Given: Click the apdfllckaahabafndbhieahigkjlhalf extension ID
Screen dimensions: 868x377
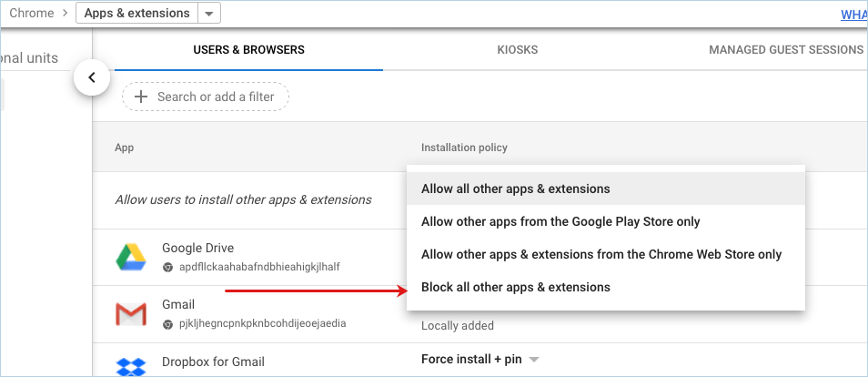Looking at the screenshot, I should [259, 267].
